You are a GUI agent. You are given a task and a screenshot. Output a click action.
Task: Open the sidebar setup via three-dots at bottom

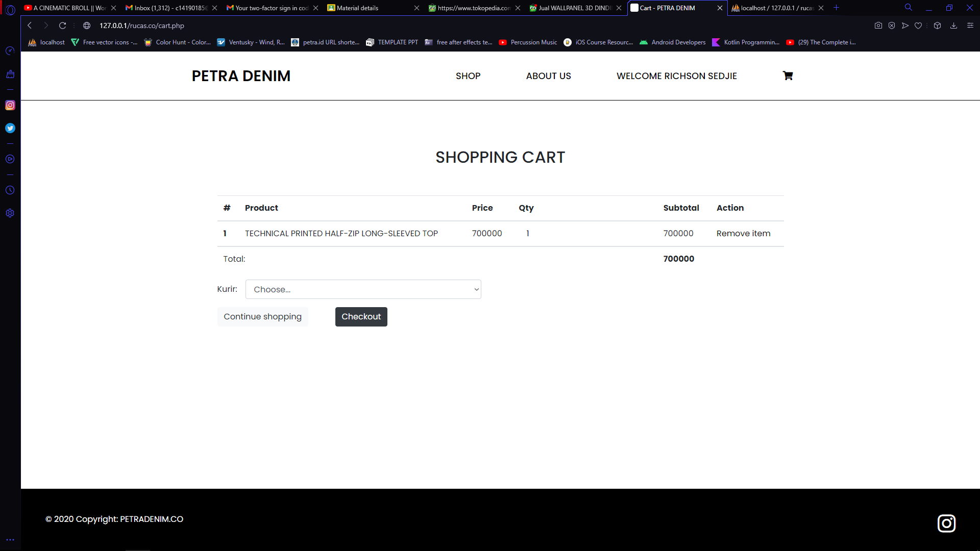[x=10, y=539]
